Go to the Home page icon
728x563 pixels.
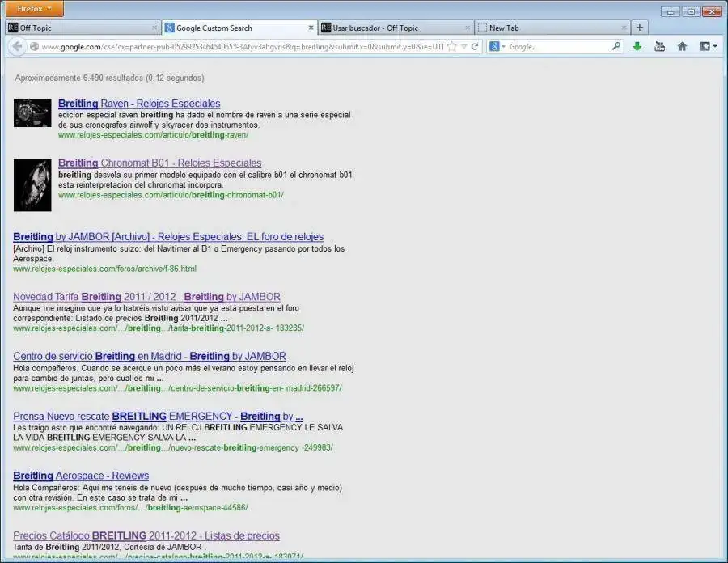(682, 47)
